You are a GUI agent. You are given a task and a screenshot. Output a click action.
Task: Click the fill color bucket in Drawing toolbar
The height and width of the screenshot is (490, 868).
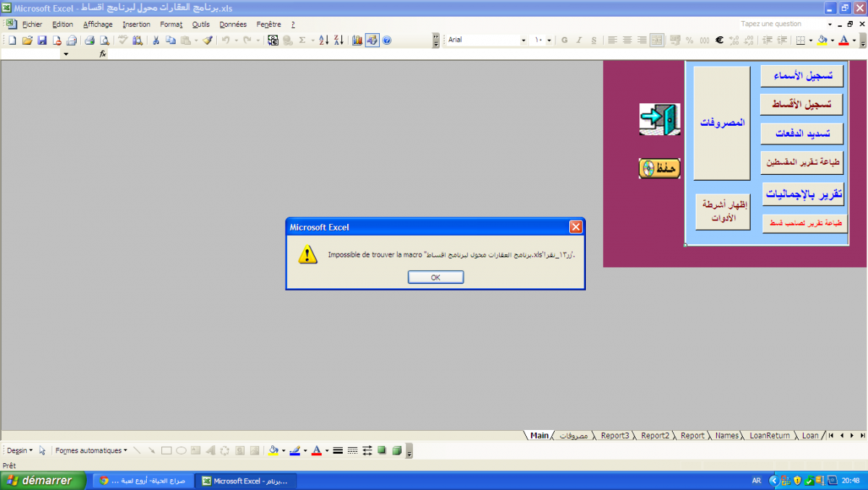[x=273, y=450]
